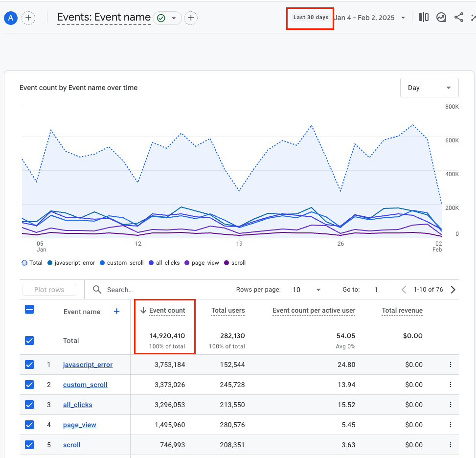Open the page_view event link
This screenshot has width=476, height=458.
[80, 425]
